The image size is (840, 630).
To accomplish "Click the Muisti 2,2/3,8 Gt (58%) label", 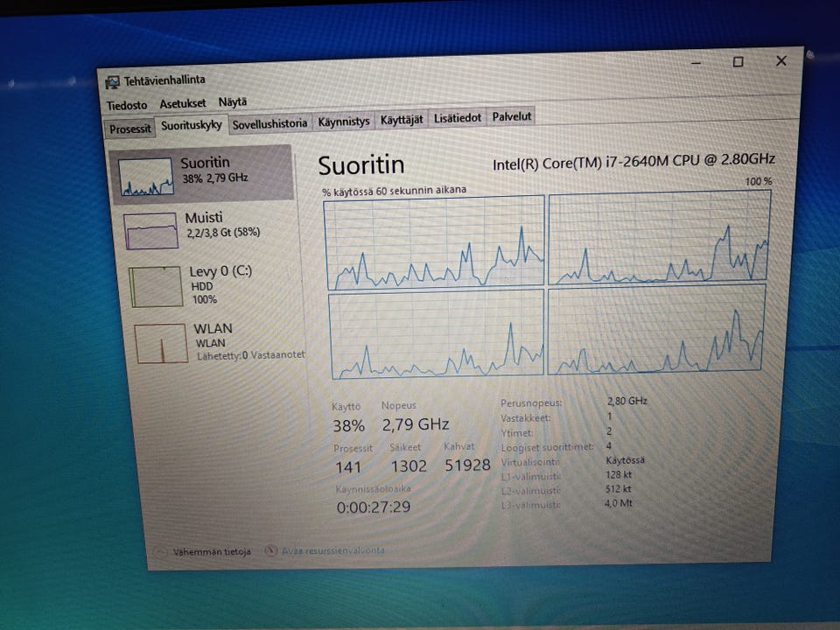I will tap(222, 225).
